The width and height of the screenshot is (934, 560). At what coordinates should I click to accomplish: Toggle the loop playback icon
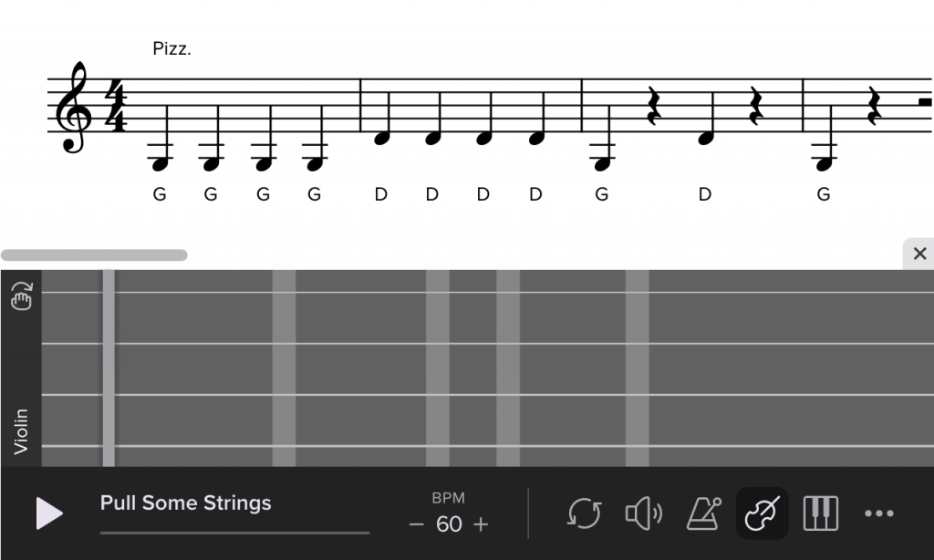point(585,513)
